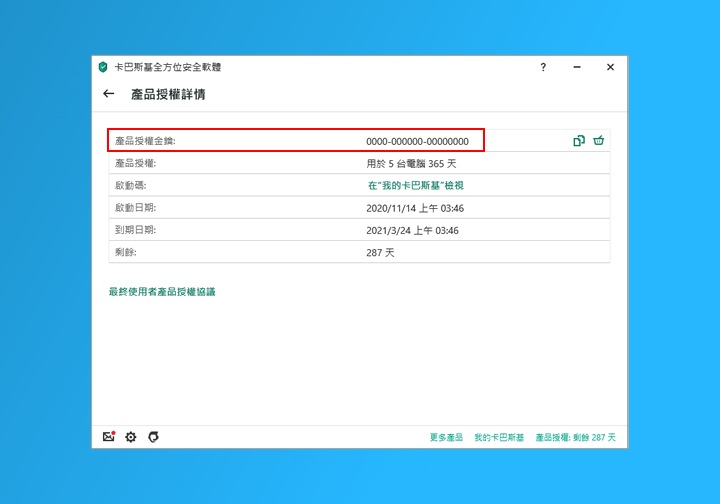Screen dimensions: 720x504
Task: Open 我的卡巴斯基 footer link
Action: (499, 438)
